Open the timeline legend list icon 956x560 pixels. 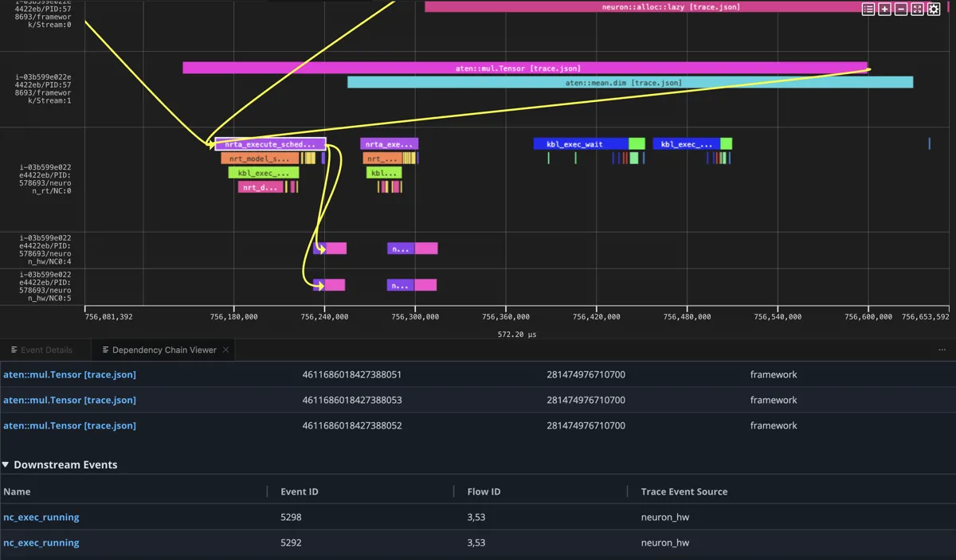pos(868,9)
